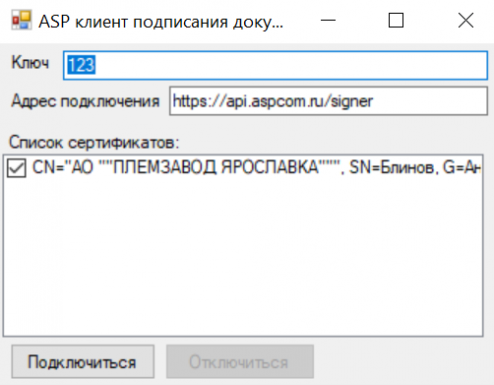
Task: Click the ASP client app icon in title bar
Action: [x=22, y=21]
